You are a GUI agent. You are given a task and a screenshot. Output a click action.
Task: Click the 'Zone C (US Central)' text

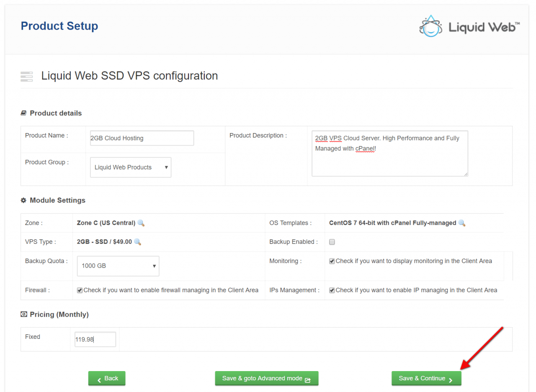(106, 223)
